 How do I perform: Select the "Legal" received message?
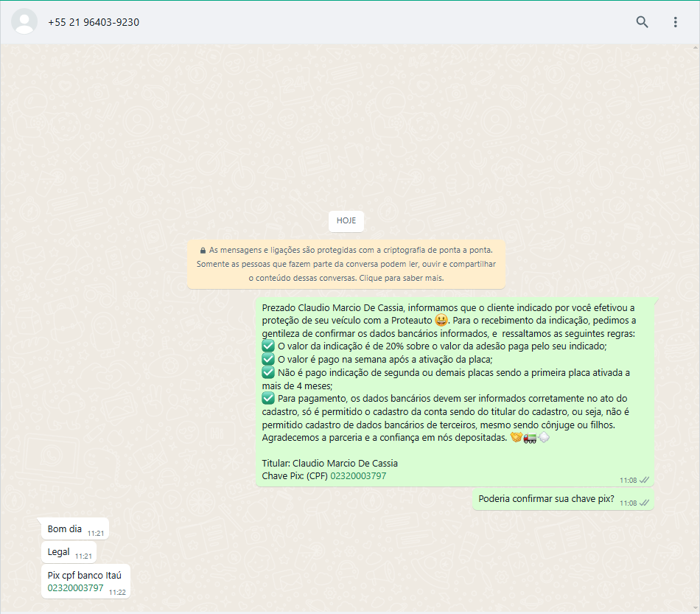point(59,552)
